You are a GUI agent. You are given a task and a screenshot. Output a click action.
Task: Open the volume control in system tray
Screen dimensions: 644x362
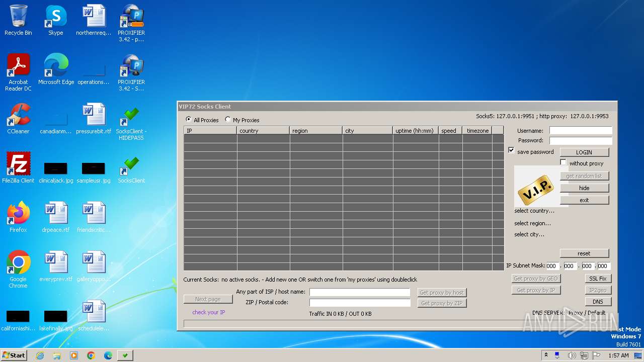(x=572, y=355)
